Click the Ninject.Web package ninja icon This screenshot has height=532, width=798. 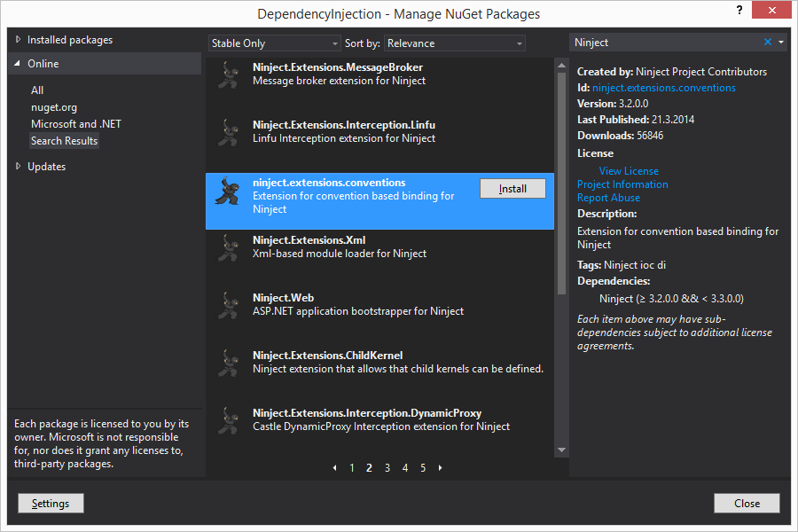tap(228, 306)
